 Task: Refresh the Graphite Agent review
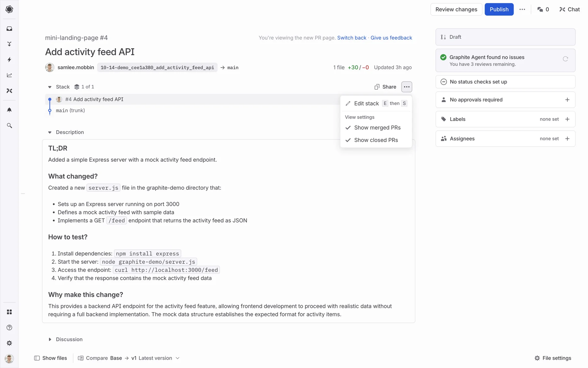[x=565, y=59]
